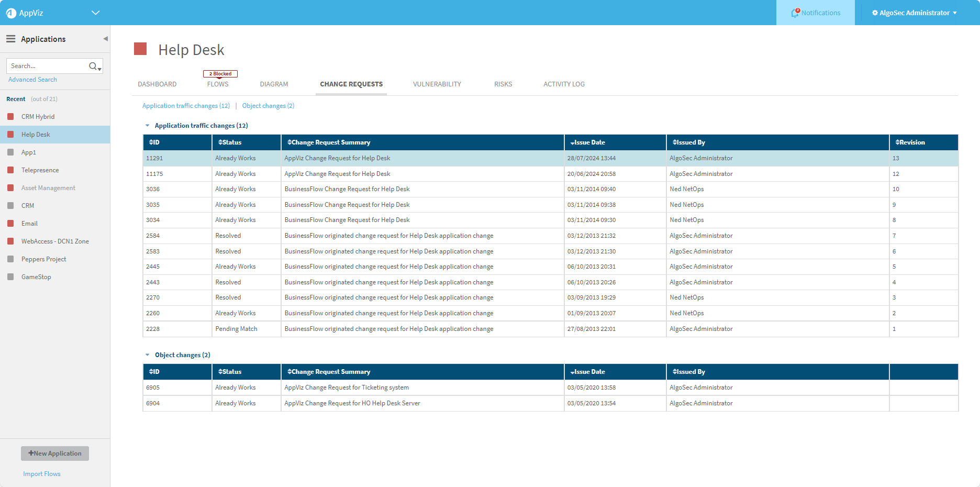Click the search magnifier icon

94,66
